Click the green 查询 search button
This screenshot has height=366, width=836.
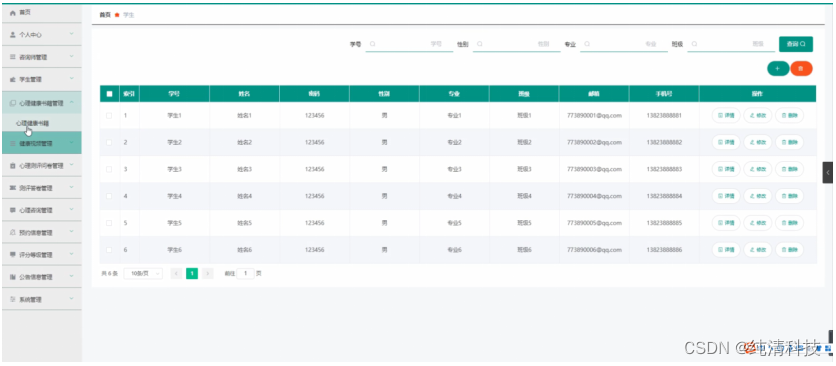(x=795, y=44)
